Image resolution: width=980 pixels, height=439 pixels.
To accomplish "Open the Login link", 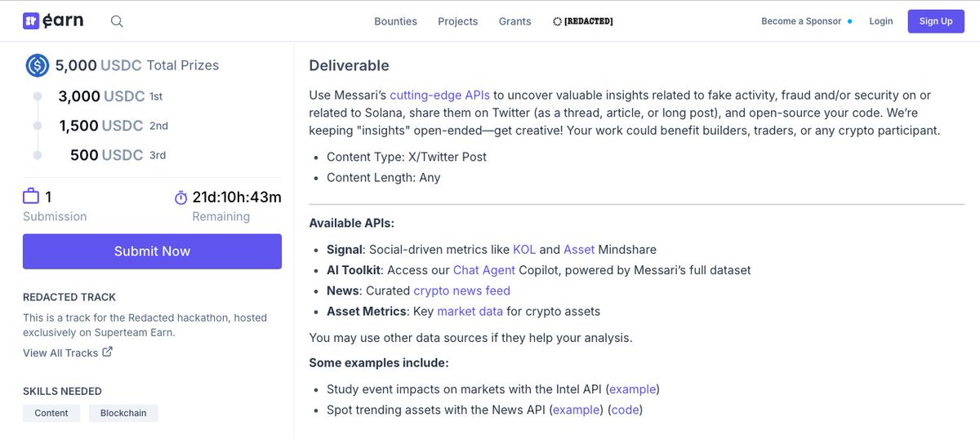I will pyautogui.click(x=881, y=21).
